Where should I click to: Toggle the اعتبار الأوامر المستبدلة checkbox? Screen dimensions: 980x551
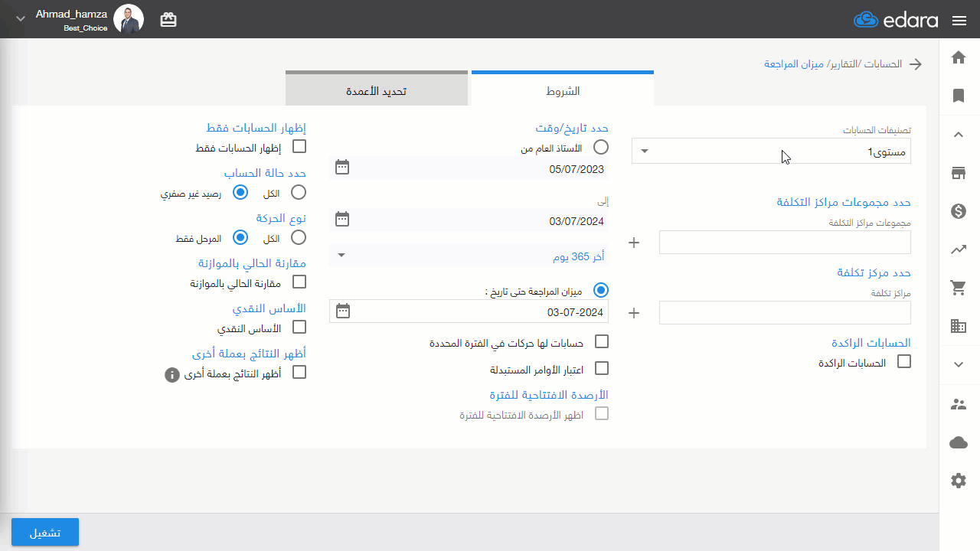[x=602, y=368]
